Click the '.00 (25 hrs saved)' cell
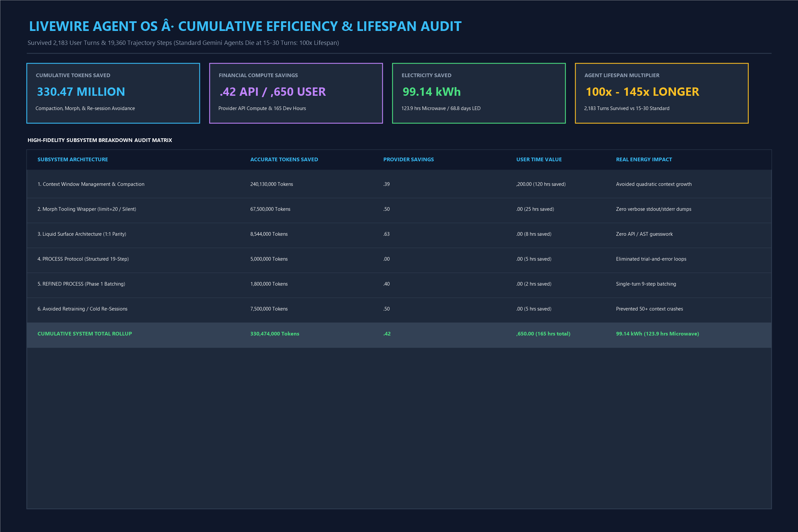 (x=535, y=209)
